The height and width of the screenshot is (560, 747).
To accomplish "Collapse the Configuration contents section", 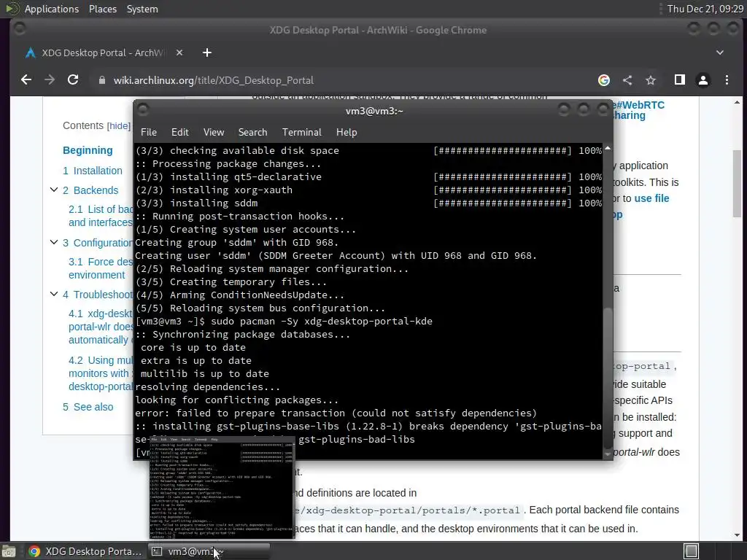I will pos(54,242).
